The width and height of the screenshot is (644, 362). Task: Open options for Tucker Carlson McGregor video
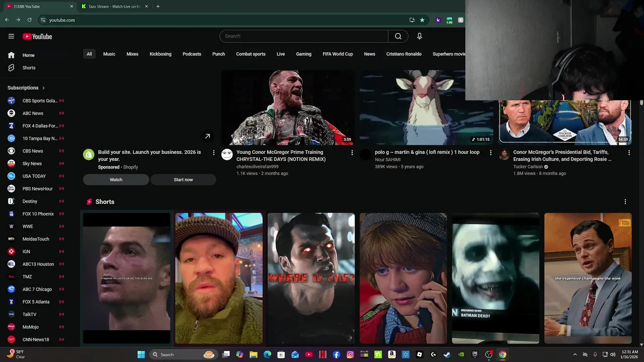point(629,152)
